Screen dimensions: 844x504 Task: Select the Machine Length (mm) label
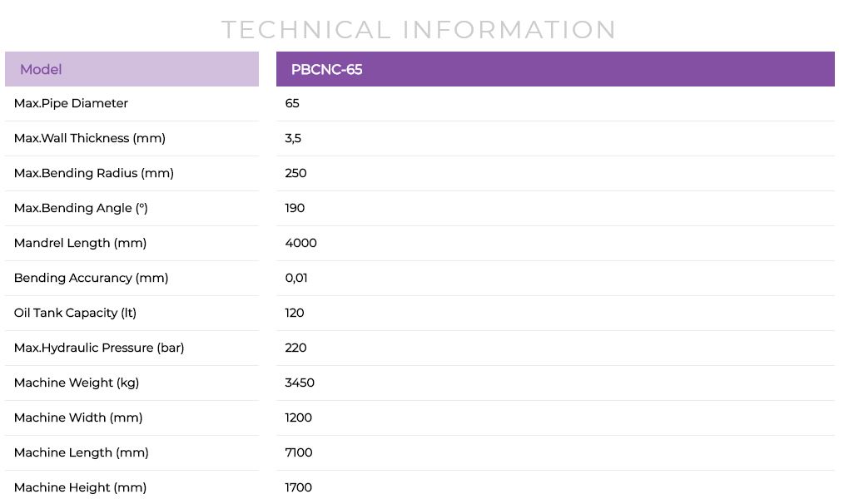coord(82,453)
